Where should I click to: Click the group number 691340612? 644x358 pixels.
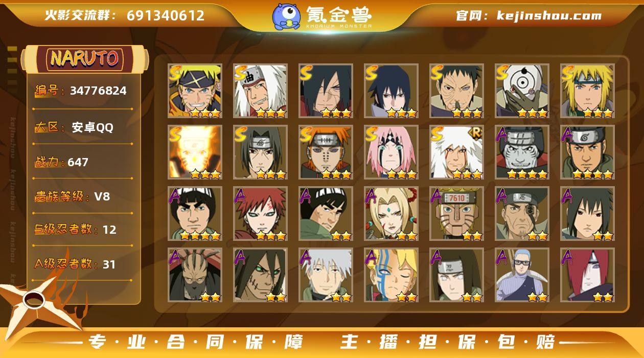point(165,15)
